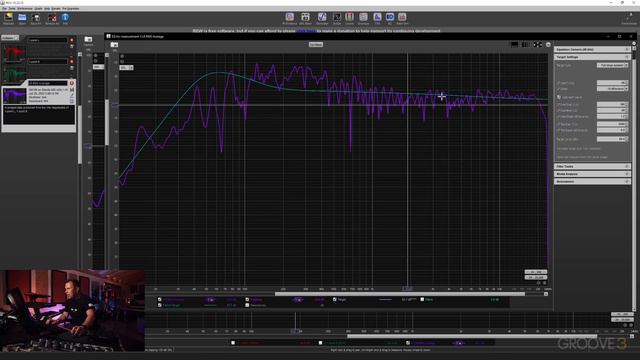
Task: Open the Levels meter icon
Action: coord(349,17)
